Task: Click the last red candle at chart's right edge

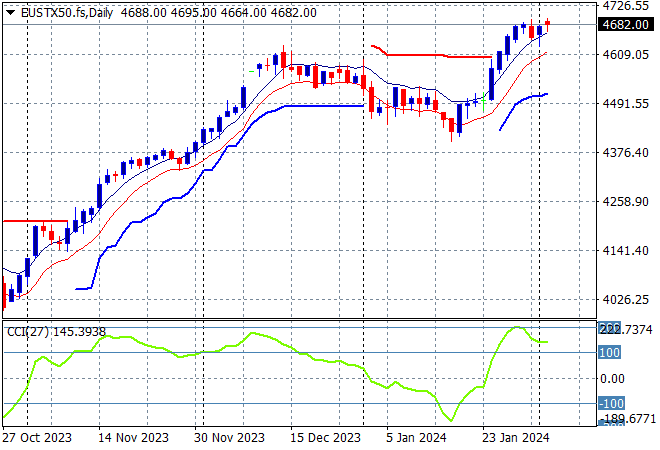Action: (547, 22)
